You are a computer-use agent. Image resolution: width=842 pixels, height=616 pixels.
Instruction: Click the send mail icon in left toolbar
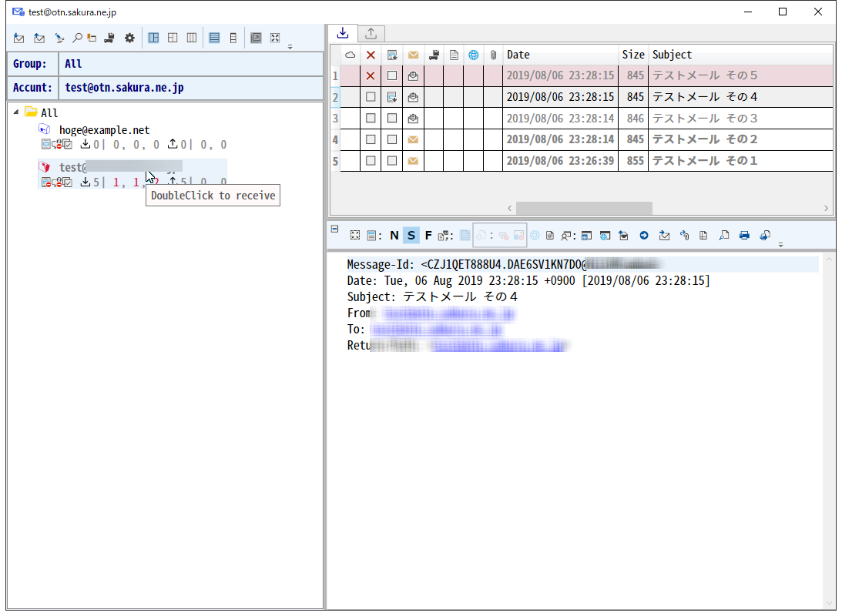coord(39,38)
